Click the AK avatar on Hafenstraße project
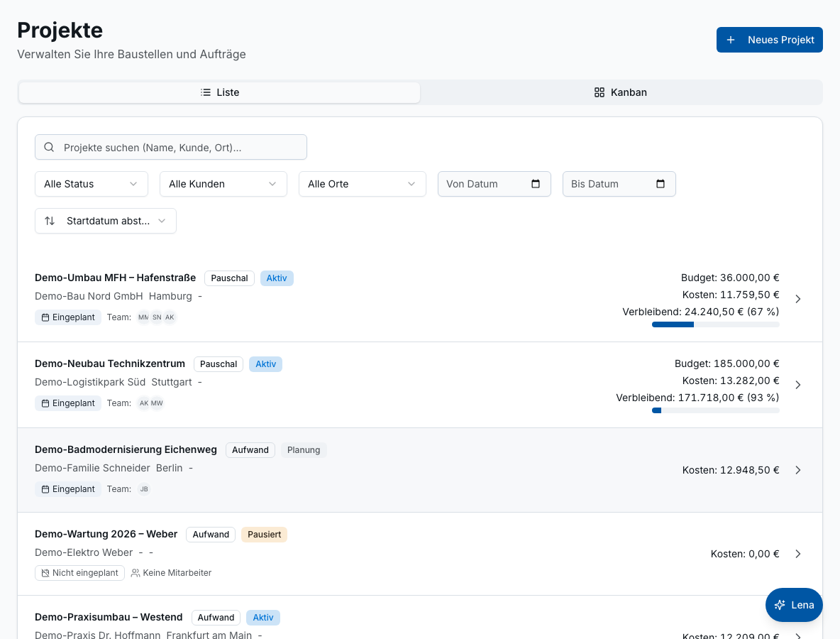The height and width of the screenshot is (639, 840). point(170,317)
